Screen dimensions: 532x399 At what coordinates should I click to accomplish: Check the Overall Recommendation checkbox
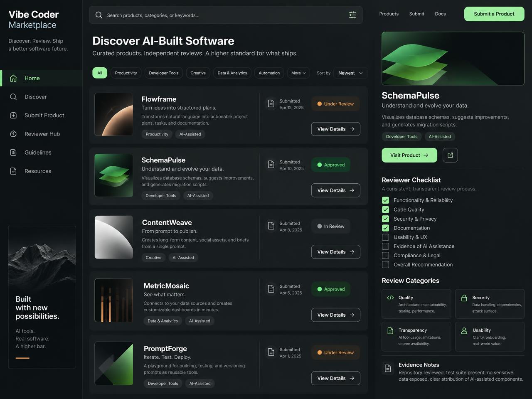click(x=386, y=264)
